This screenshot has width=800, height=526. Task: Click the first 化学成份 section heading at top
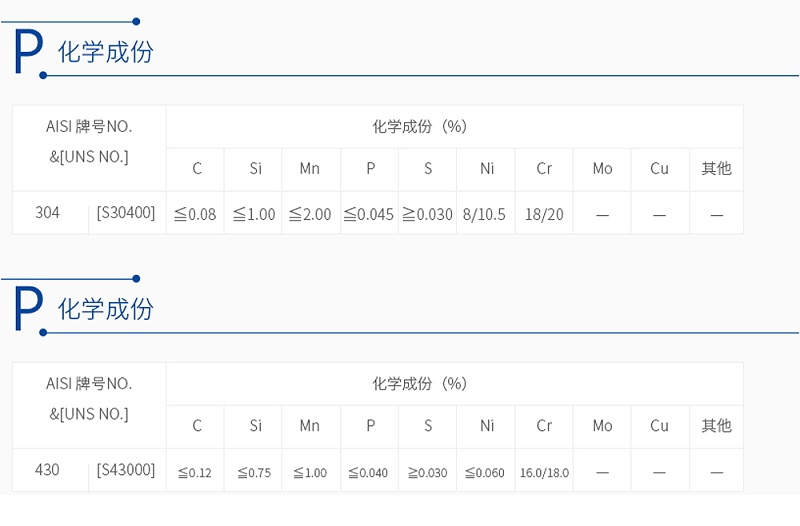106,52
